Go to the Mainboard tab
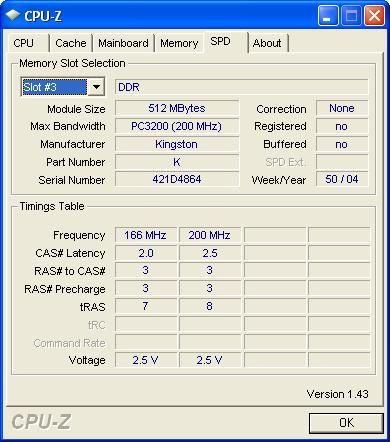This screenshot has width=390, height=442. coord(123,43)
